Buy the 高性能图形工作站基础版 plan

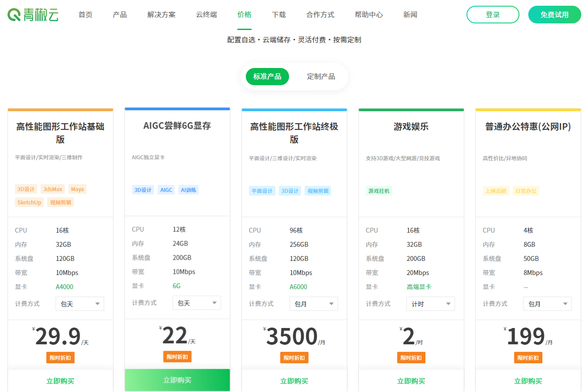tap(60, 381)
